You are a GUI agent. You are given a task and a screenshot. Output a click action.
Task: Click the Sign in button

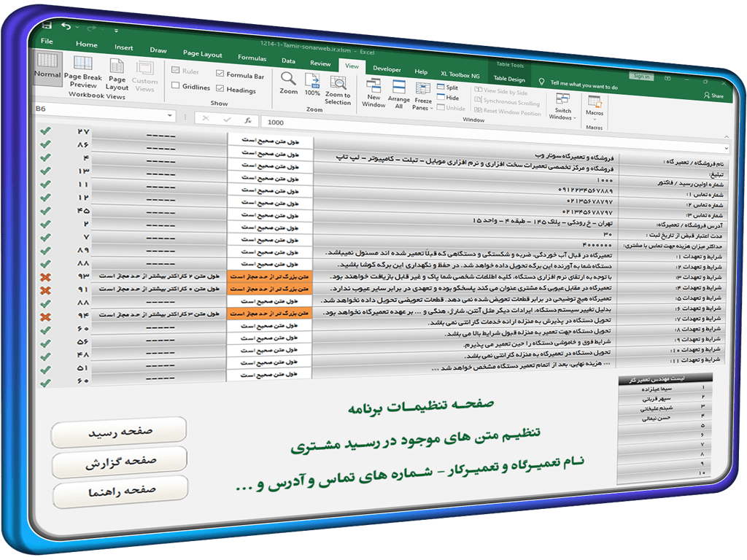pos(641,76)
